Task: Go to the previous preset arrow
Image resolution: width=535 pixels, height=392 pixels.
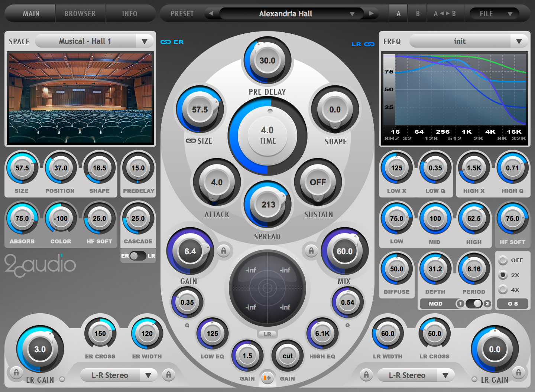Action: coord(211,14)
